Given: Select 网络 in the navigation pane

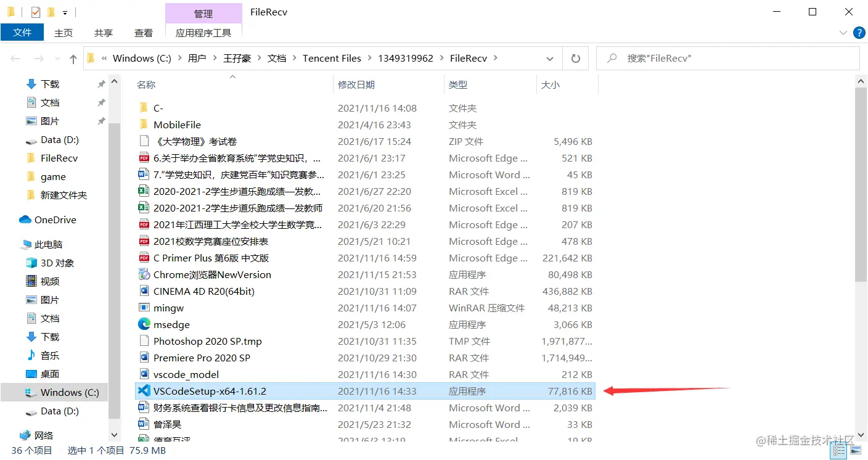Looking at the screenshot, I should click(44, 436).
